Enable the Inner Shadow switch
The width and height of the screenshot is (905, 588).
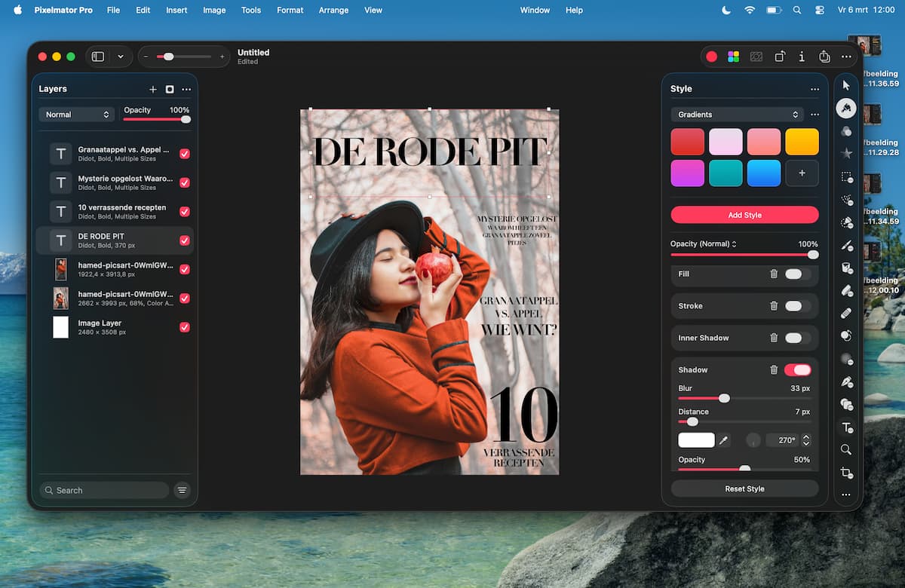point(798,338)
